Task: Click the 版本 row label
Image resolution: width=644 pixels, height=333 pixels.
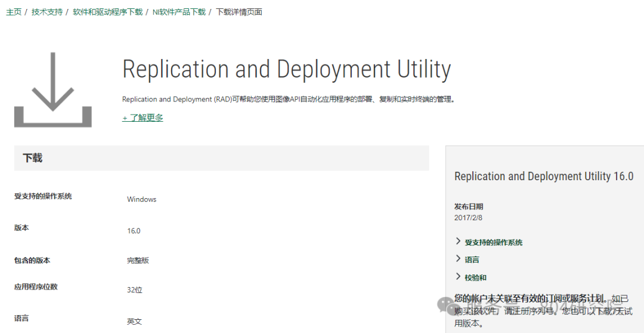Action: point(21,228)
